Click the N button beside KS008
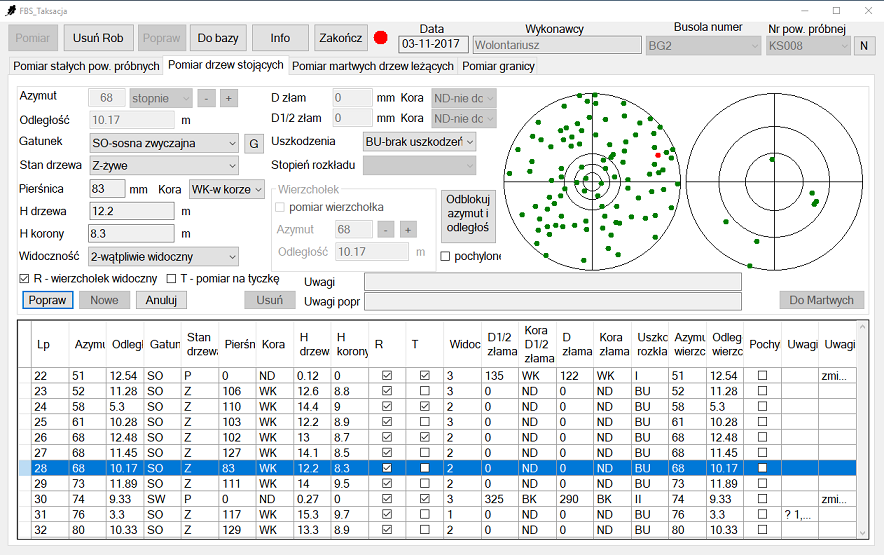 point(865,46)
